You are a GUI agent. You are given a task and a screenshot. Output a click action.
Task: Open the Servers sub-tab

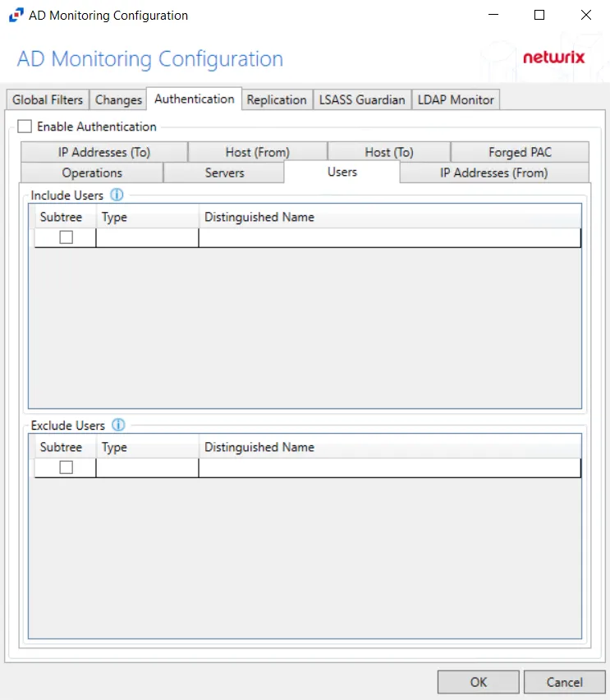pos(224,173)
